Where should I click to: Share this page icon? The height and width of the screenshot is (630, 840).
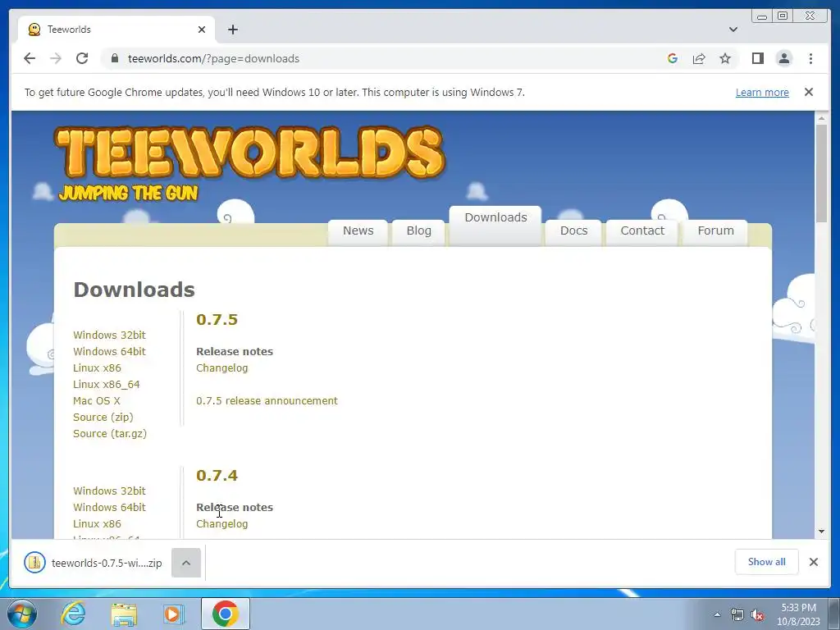699,58
